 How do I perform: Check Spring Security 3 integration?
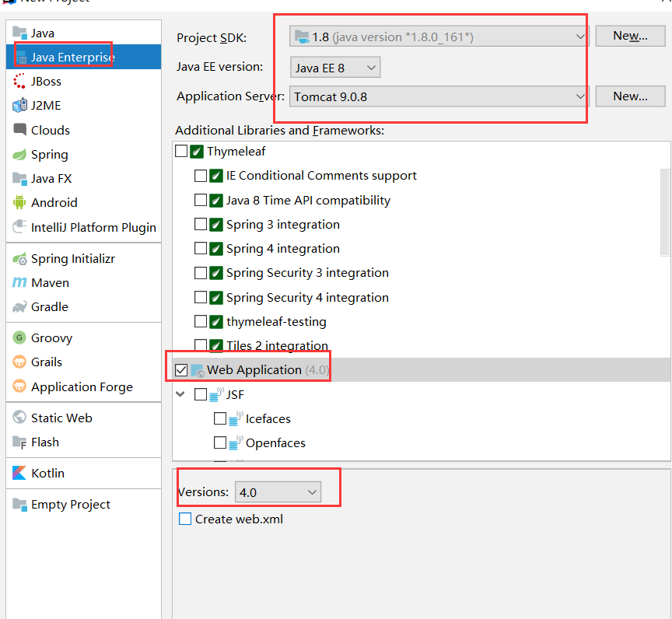coord(201,273)
